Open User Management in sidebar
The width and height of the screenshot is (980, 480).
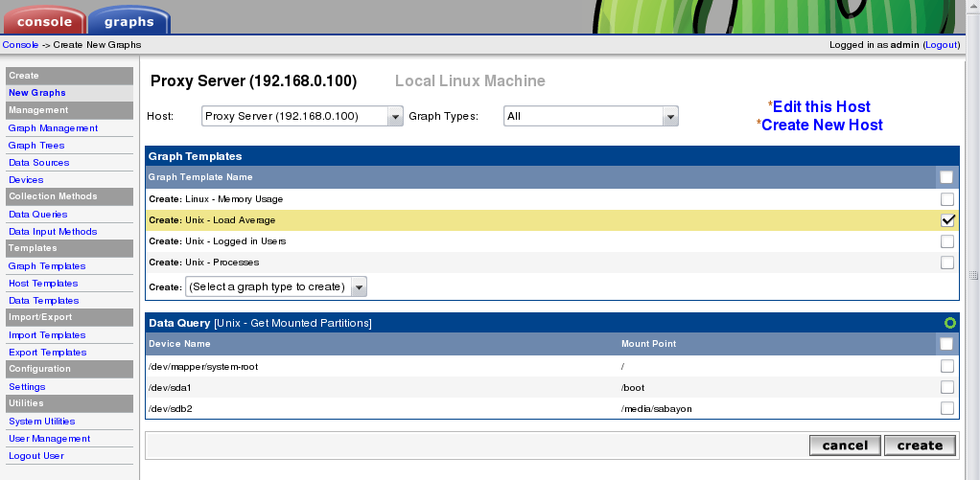(x=49, y=439)
